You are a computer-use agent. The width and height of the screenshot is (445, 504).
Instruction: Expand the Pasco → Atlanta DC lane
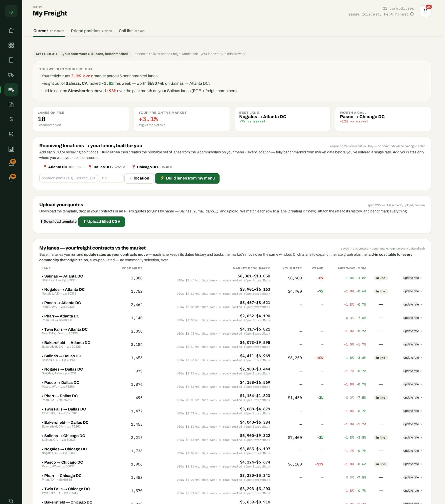[x=61, y=303]
